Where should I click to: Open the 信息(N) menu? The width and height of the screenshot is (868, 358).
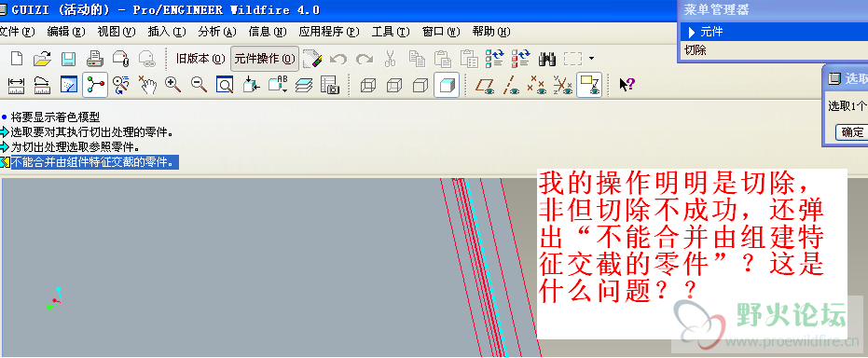point(268,32)
